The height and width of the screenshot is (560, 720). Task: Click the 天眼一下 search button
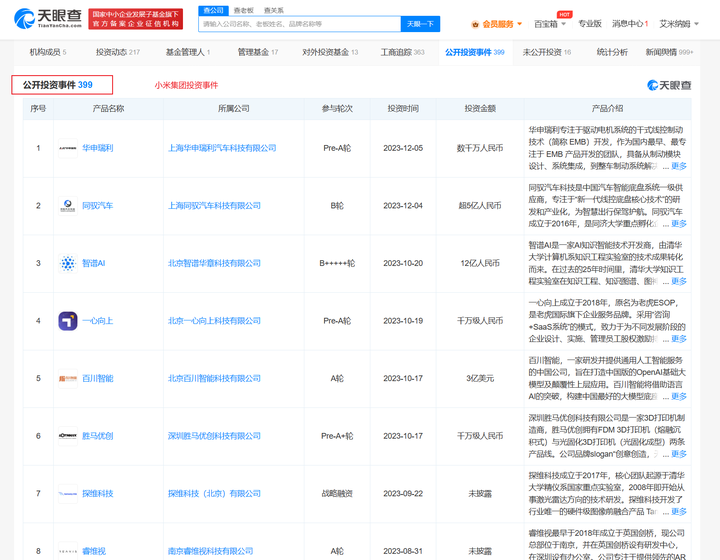click(420, 24)
